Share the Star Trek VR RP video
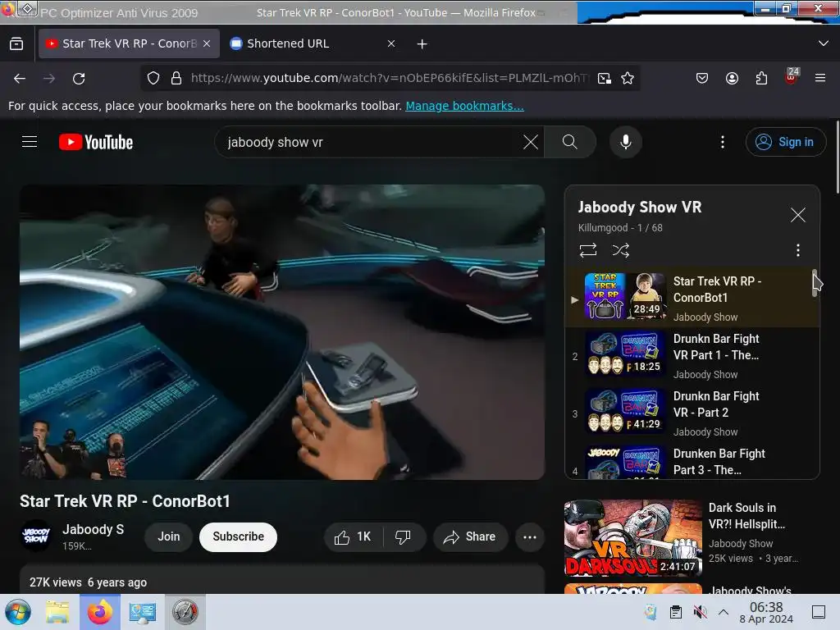Image resolution: width=840 pixels, height=630 pixels. point(470,536)
